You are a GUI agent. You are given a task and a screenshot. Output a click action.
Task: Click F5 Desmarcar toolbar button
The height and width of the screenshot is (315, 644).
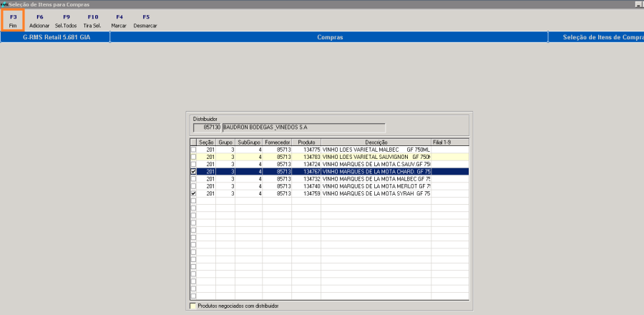[x=146, y=21]
